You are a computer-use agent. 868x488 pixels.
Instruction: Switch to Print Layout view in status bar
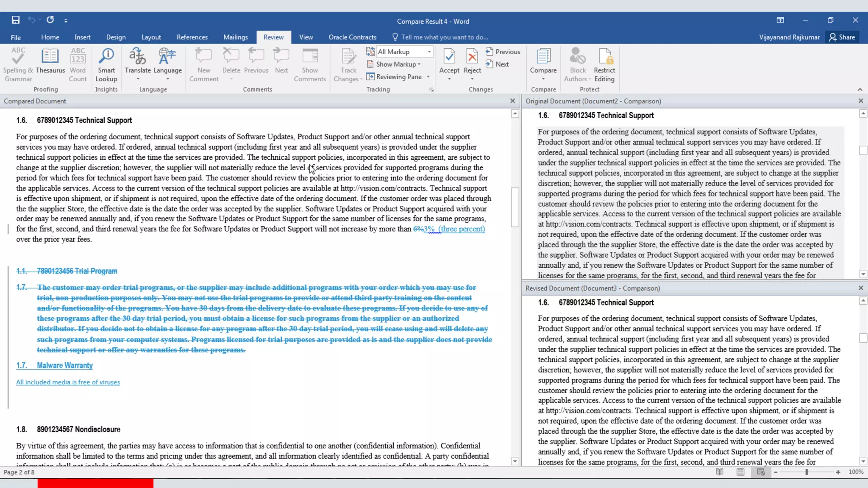tap(740, 472)
